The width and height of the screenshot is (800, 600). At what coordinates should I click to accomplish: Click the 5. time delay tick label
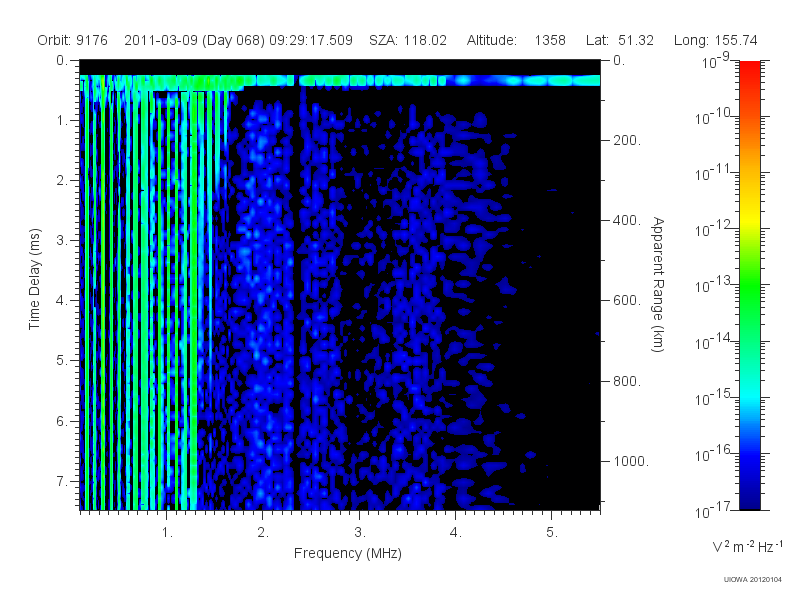coord(61,361)
